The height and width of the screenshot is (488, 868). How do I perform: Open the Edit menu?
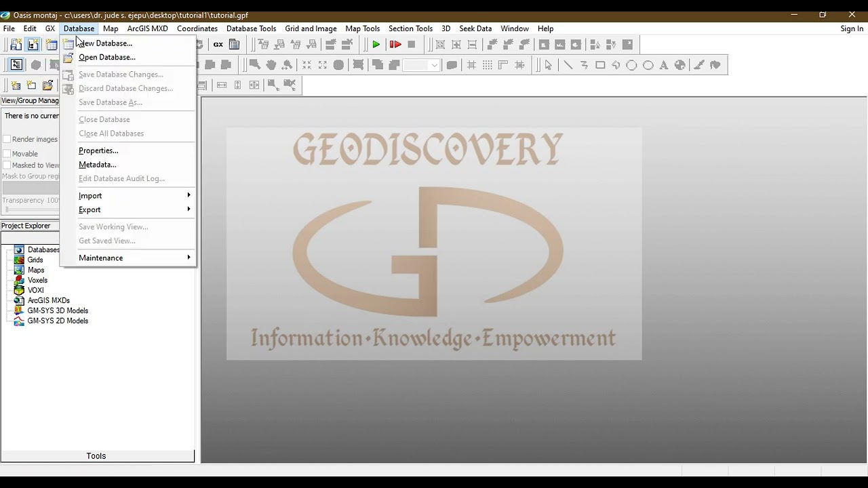[30, 28]
